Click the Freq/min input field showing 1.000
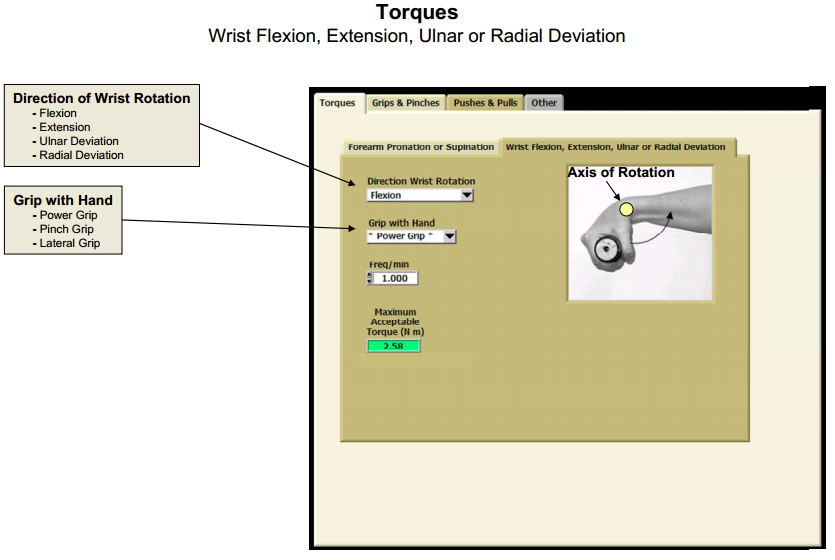 pyautogui.click(x=395, y=278)
